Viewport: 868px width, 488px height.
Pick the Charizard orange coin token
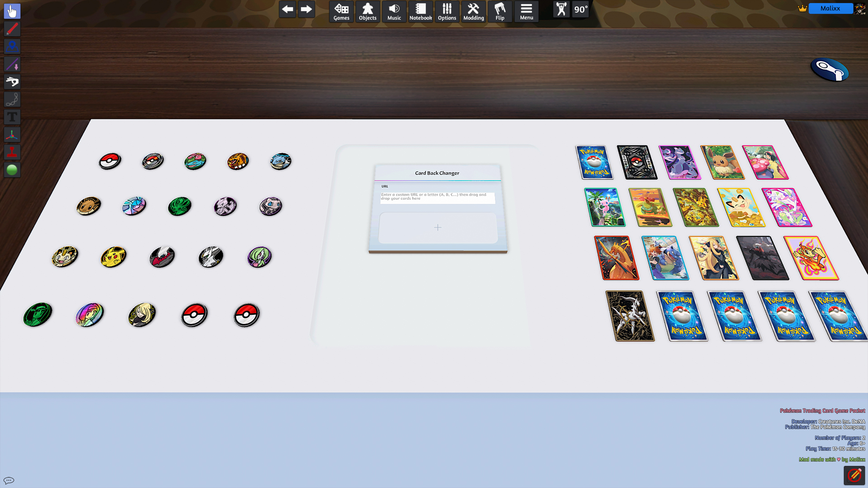coord(238,161)
